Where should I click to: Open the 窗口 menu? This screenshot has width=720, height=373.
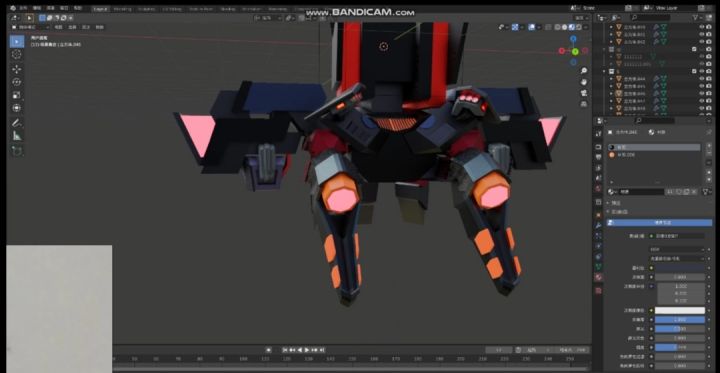pyautogui.click(x=64, y=8)
